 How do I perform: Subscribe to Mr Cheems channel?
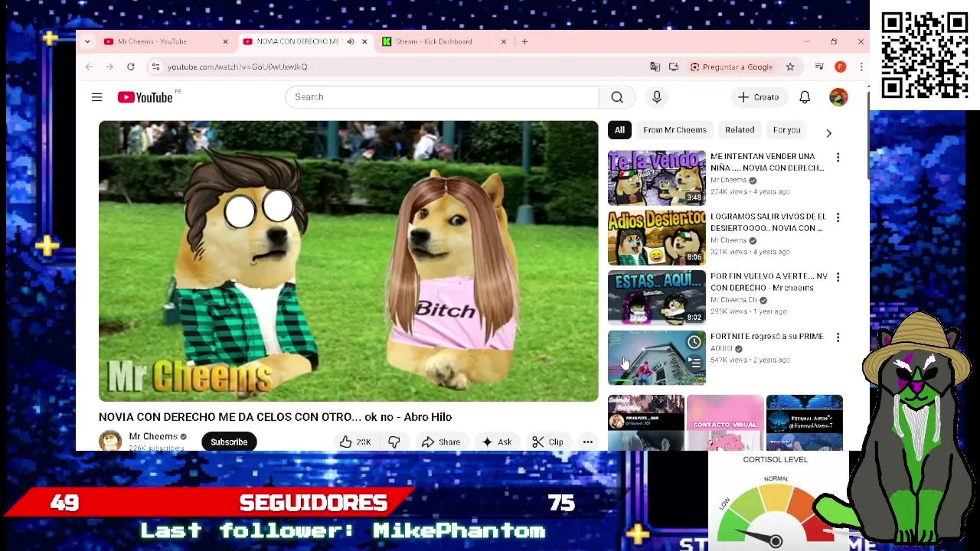[229, 442]
